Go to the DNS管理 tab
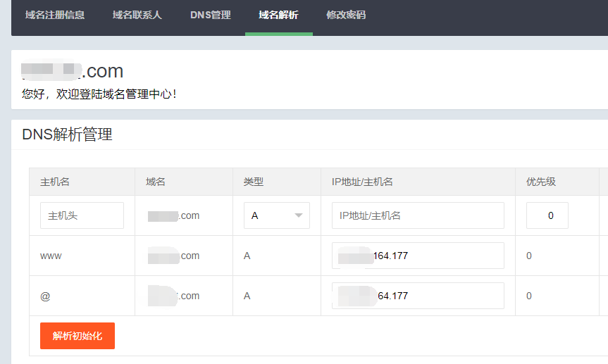Image resolution: width=608 pixels, height=364 pixels. pyautogui.click(x=210, y=15)
